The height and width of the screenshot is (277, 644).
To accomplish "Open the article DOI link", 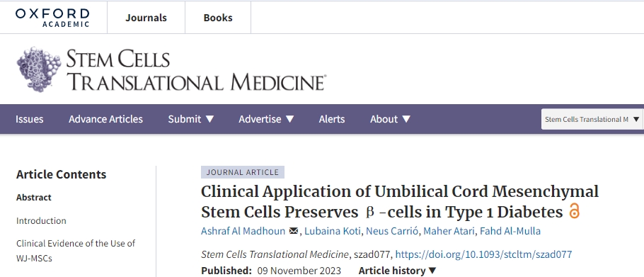I will [x=483, y=254].
